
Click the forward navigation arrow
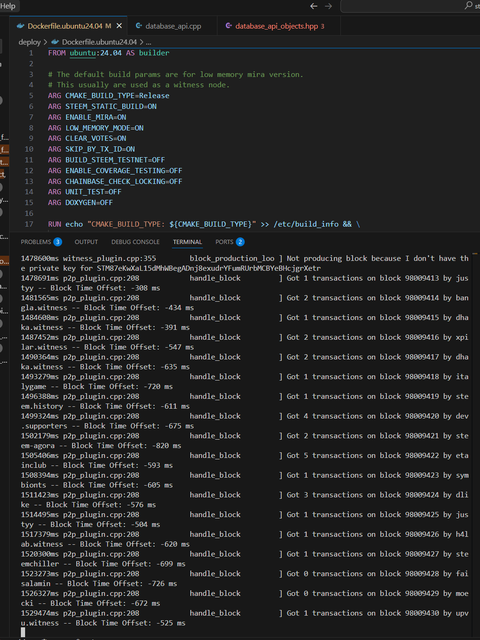pos(328,6)
